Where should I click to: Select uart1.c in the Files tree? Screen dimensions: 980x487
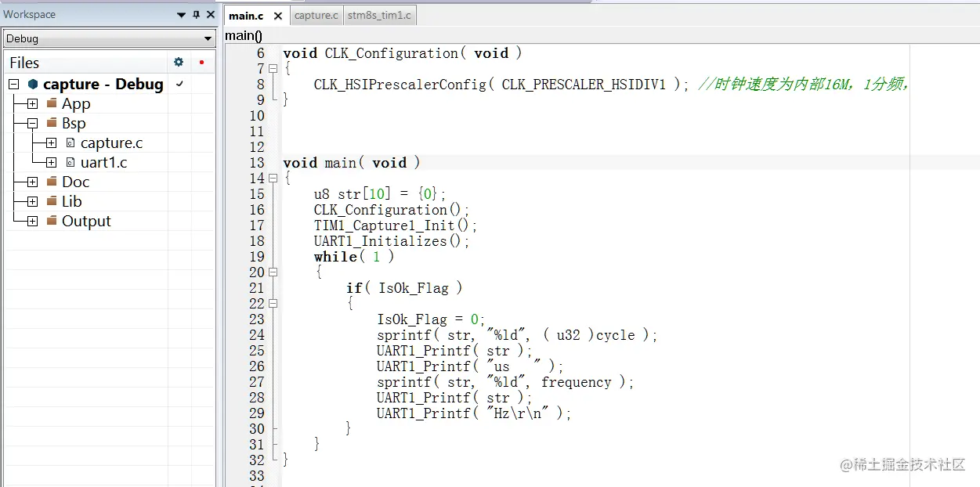[103, 162]
